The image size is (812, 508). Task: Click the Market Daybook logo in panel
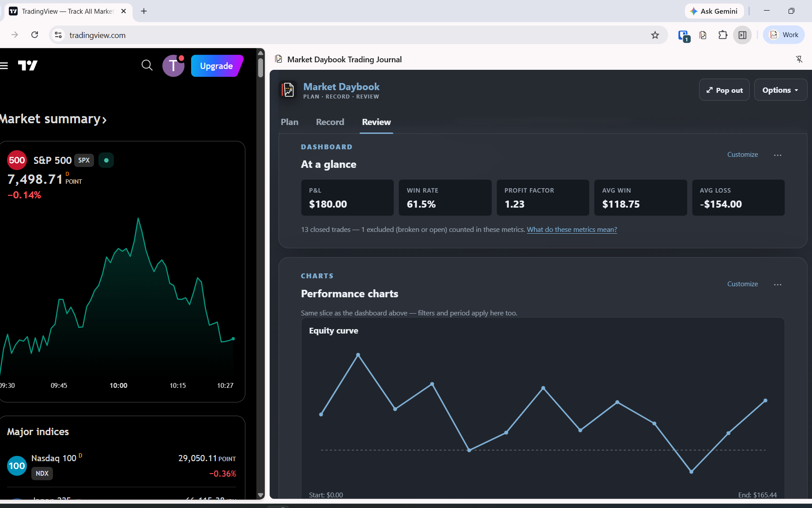coord(288,90)
